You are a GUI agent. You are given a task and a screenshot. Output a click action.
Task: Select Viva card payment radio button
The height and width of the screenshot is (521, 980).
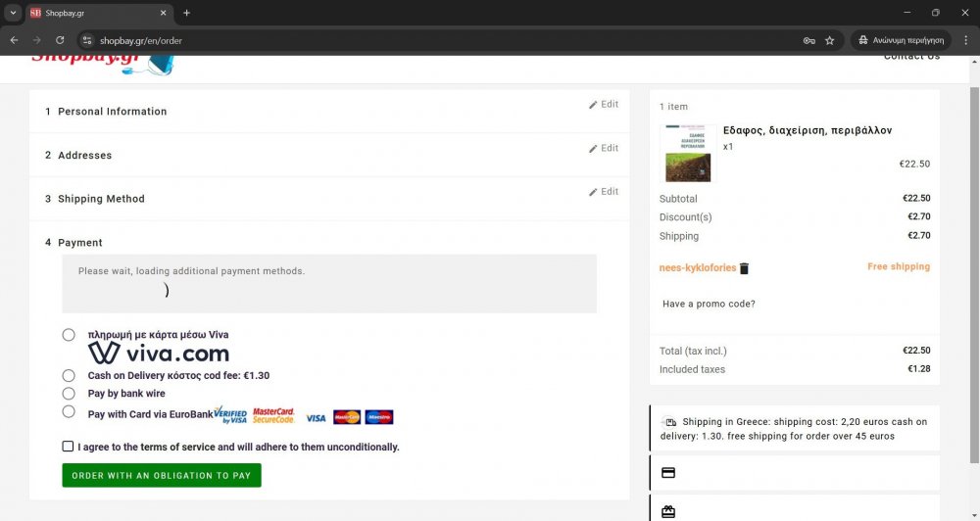pos(69,335)
